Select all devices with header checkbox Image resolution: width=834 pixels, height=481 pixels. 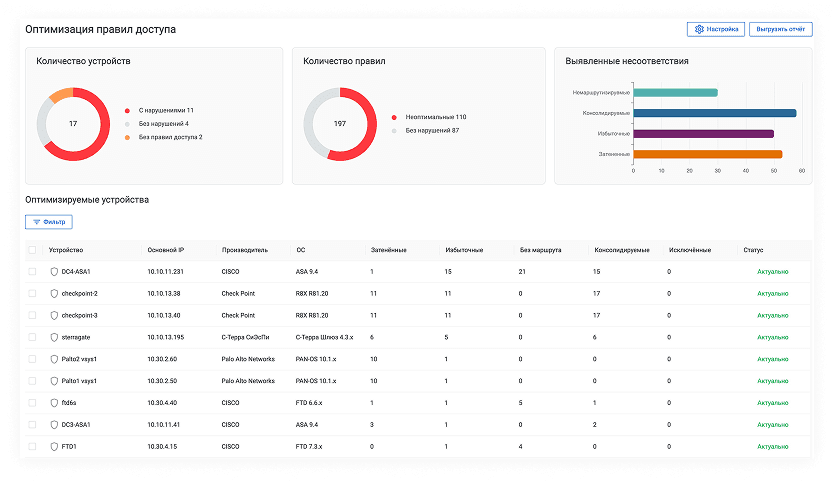(x=32, y=249)
